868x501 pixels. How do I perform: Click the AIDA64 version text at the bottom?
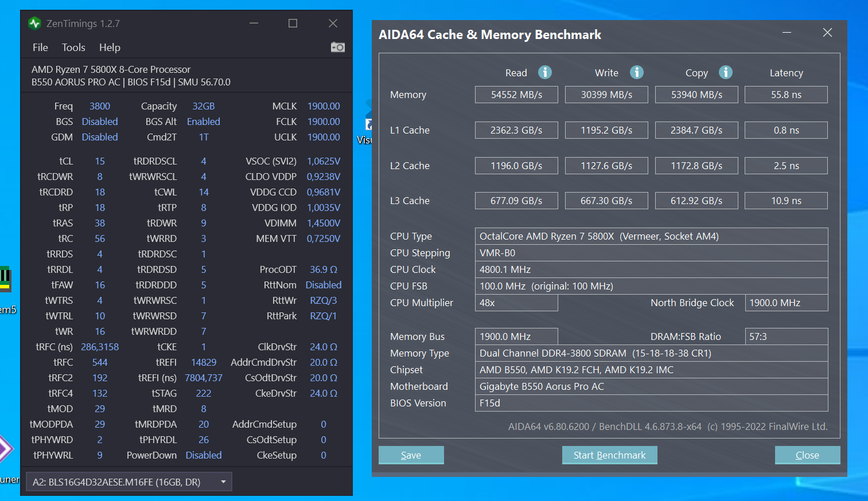click(x=668, y=426)
